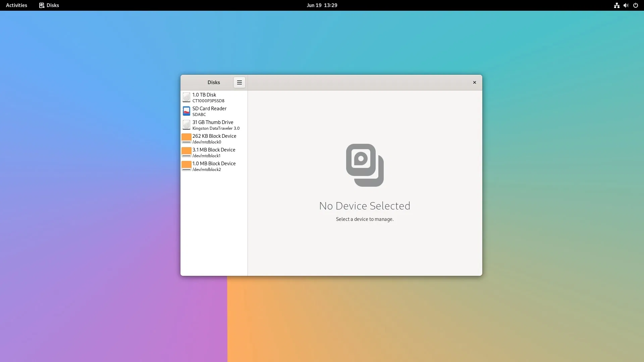Select the /dev/mtdblock1 device entry

point(206,156)
